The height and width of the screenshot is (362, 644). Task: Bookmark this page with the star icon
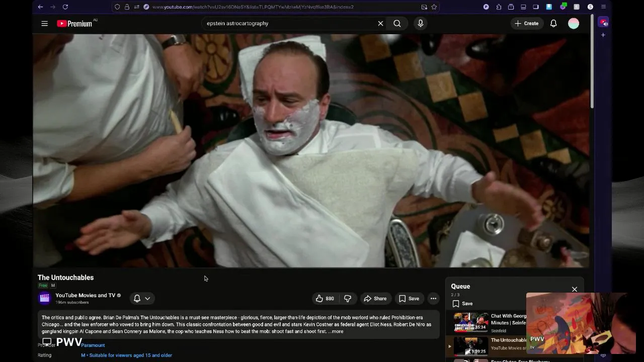434,7
